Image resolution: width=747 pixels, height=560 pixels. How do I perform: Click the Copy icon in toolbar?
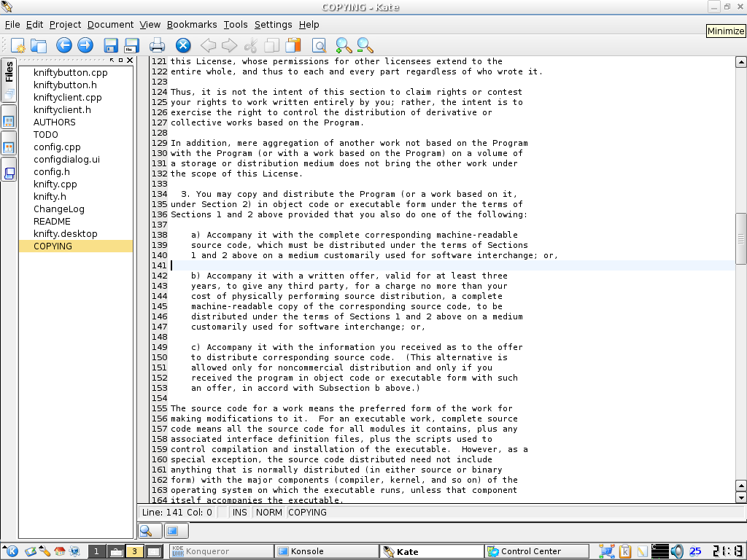pos(271,45)
